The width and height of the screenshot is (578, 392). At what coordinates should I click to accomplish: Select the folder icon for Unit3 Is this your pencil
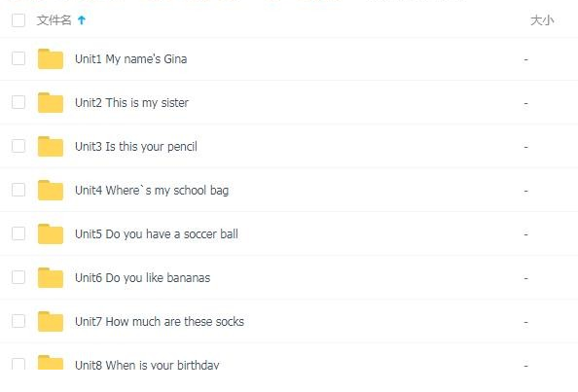(x=51, y=147)
